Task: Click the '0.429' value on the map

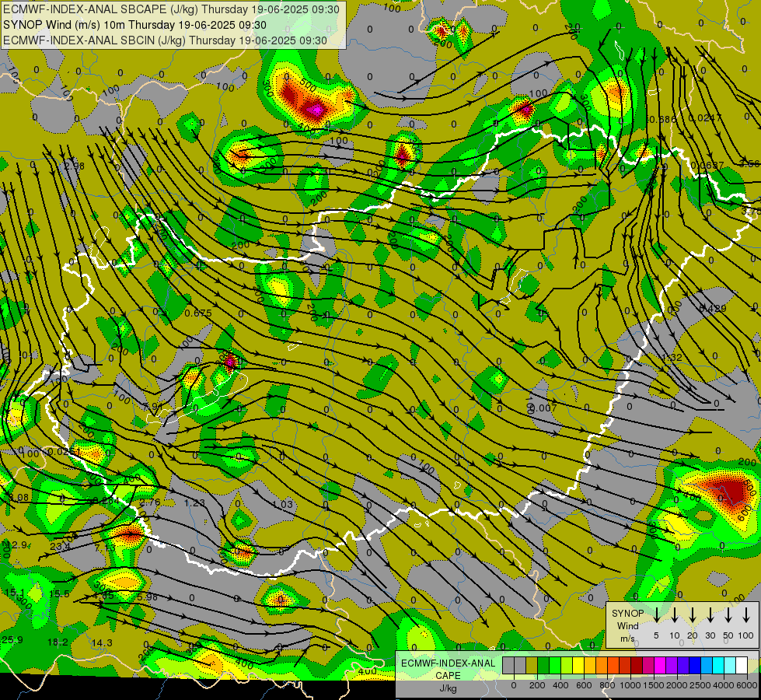Action: point(713,309)
